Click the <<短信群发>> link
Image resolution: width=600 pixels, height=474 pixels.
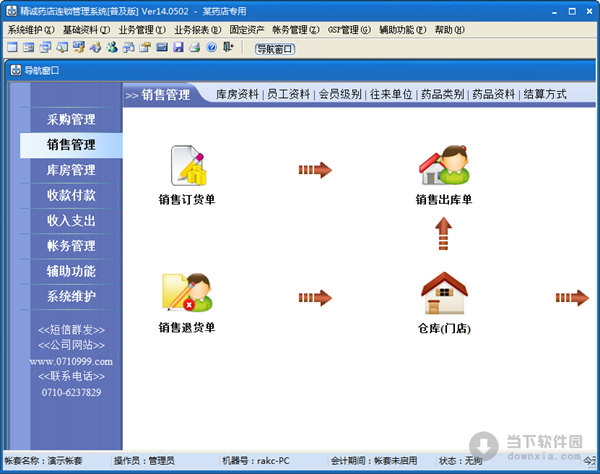coord(71,330)
